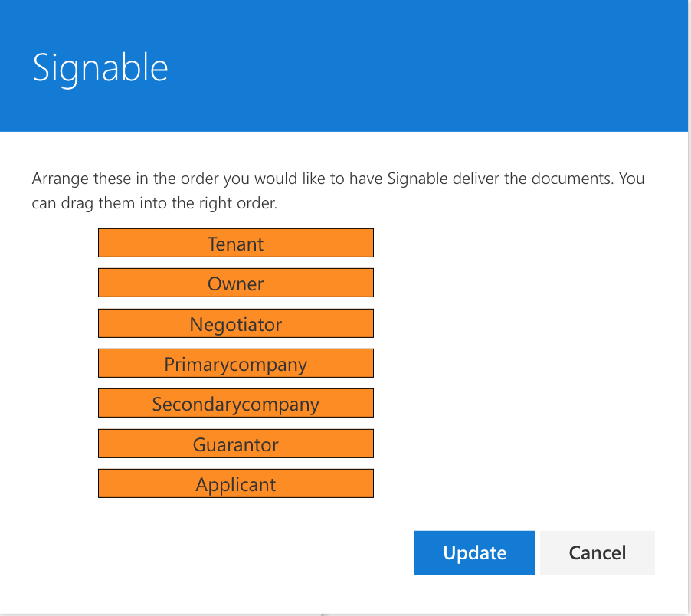This screenshot has width=691, height=616.
Task: Focus the bottommost orange bar in the list
Action: tap(236, 483)
